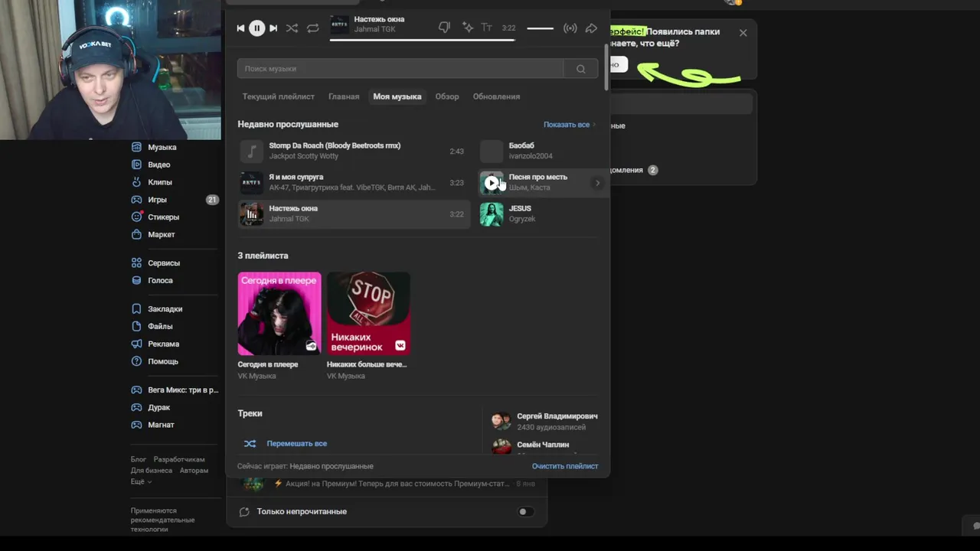Toggle shuffle in the player bar
The image size is (980, 551).
tap(292, 28)
